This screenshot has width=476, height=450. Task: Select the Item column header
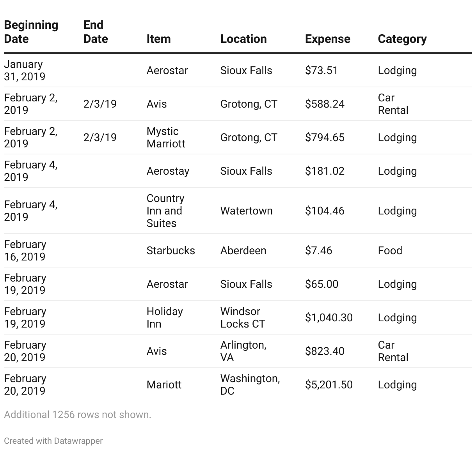pyautogui.click(x=158, y=39)
